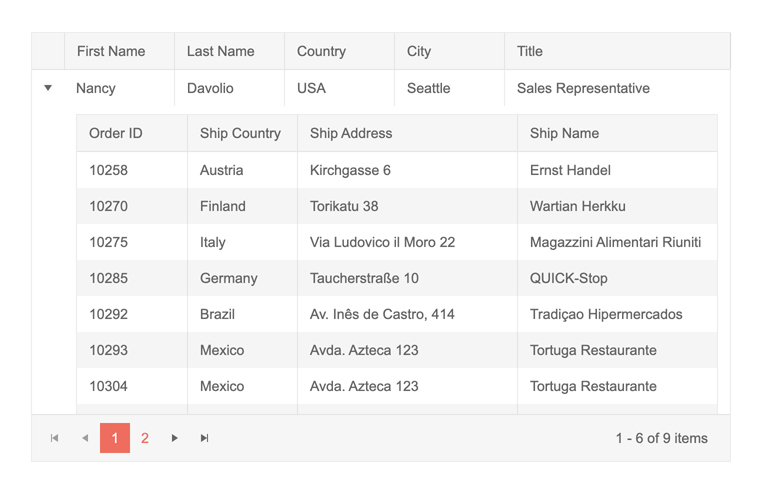The image size is (770, 498).
Task: Click Sales Representative title cell
Action: 583,88
